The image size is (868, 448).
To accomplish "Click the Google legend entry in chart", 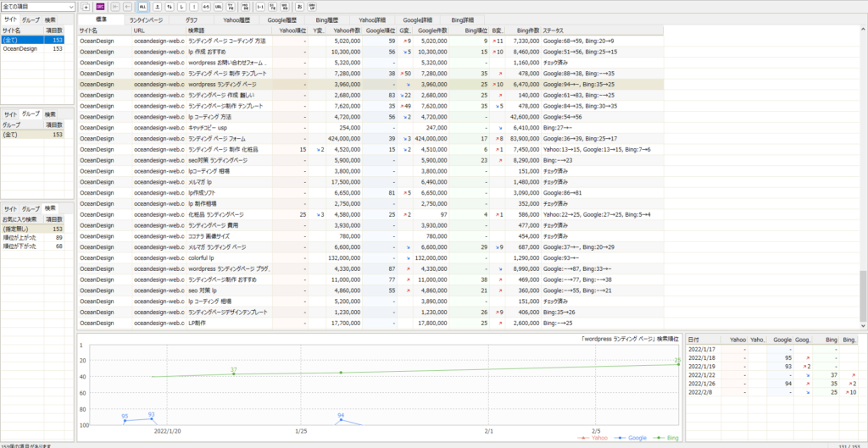I will tap(630, 438).
